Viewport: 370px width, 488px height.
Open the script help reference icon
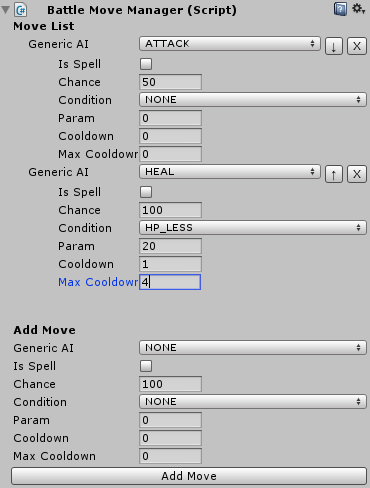coord(340,9)
